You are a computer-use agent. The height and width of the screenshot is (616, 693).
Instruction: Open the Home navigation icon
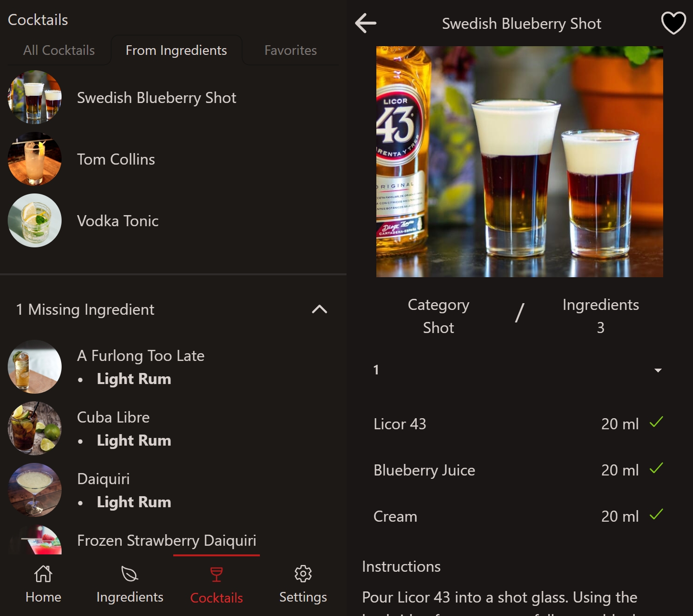pos(43,574)
